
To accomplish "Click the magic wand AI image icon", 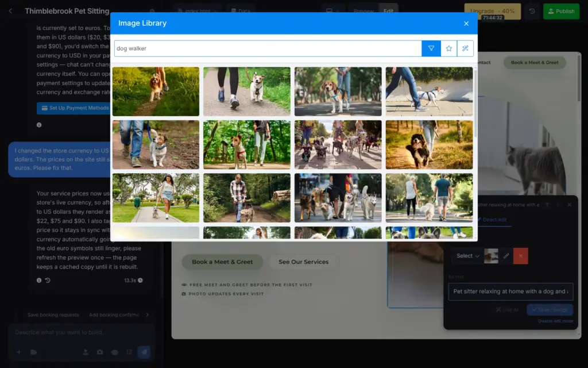I will click(x=465, y=48).
